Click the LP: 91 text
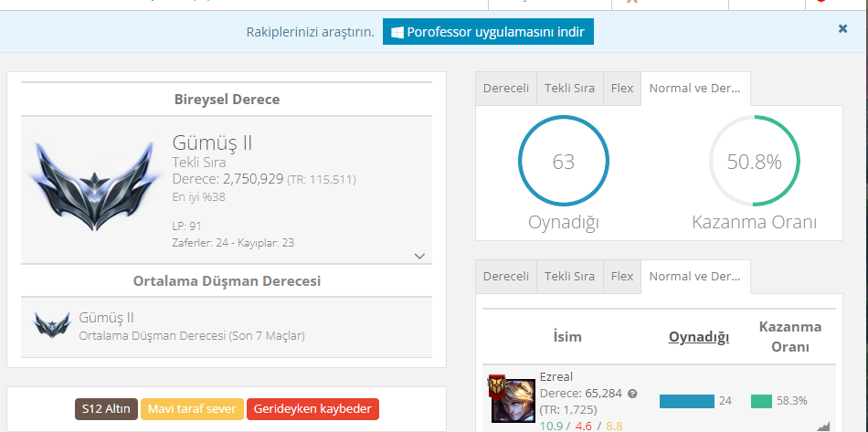 [187, 226]
